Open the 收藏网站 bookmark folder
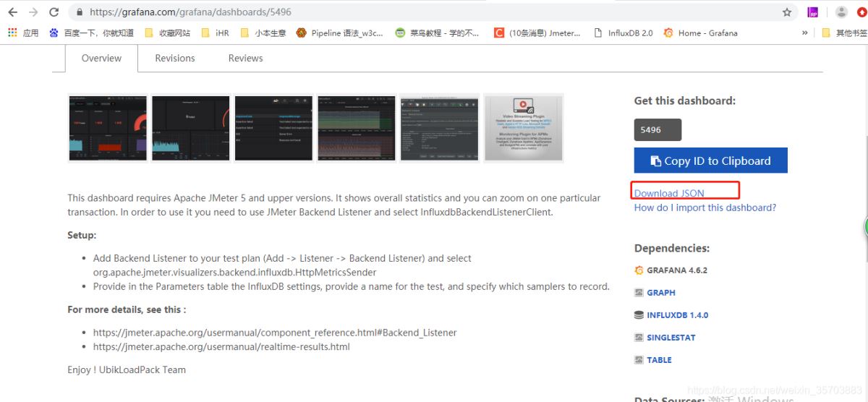868x402 pixels. click(168, 33)
